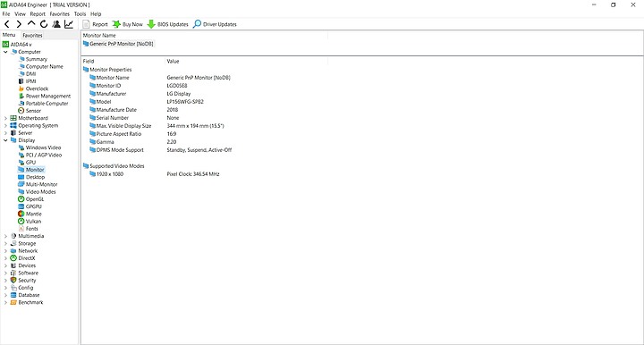Open Video Modes in the tree

[x=40, y=192]
